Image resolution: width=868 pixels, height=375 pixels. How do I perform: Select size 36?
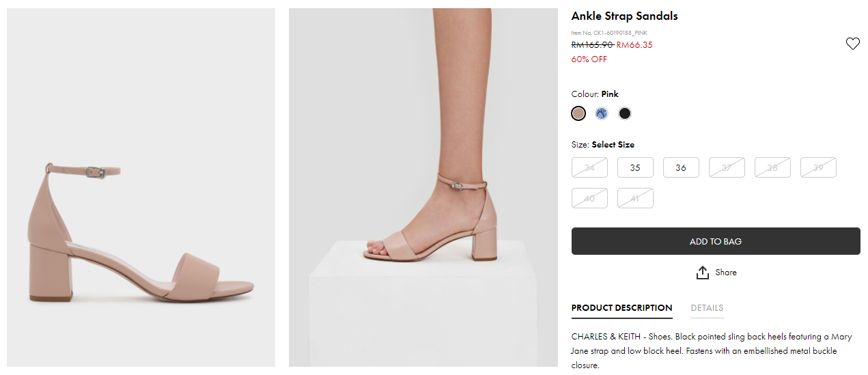click(x=681, y=167)
